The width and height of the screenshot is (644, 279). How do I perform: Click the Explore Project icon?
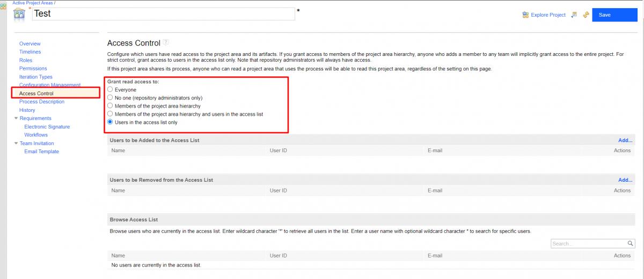[525, 15]
